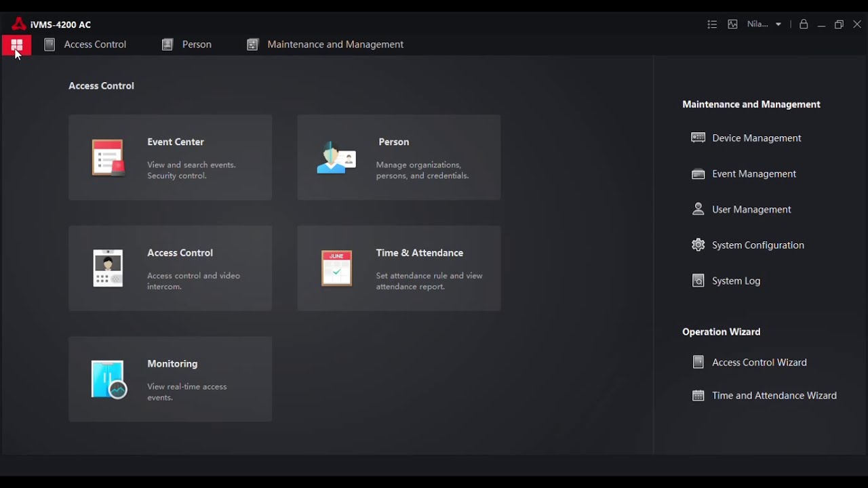
Task: Click the icon beside Event Management
Action: tap(698, 174)
